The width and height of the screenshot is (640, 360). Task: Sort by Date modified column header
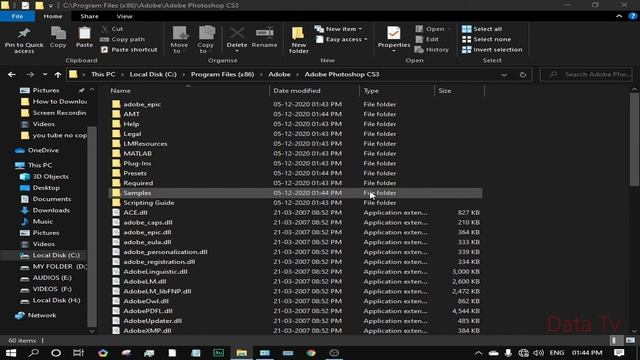297,91
